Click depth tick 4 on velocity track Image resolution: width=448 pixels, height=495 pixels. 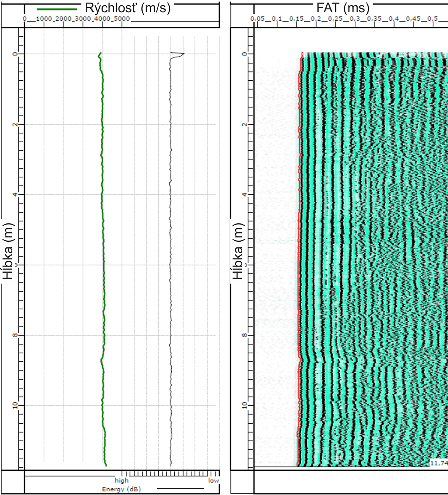click(15, 195)
